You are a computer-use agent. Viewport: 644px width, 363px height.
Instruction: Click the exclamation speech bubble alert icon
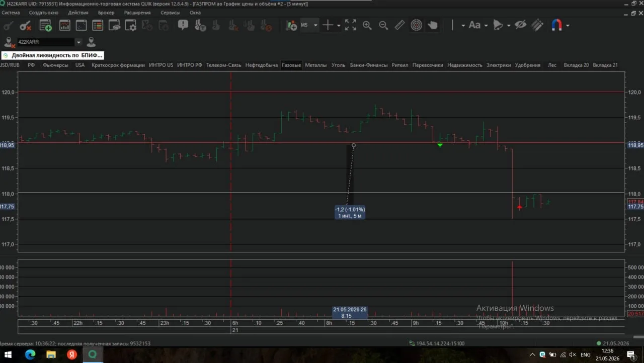click(183, 25)
